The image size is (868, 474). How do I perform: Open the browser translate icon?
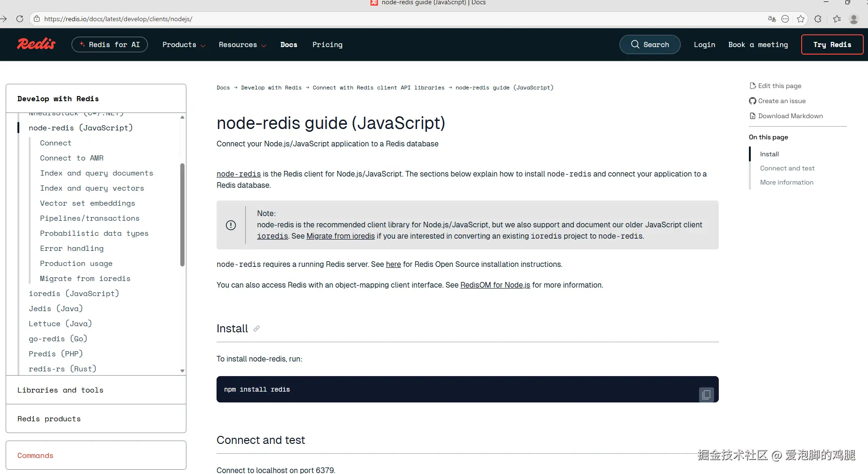pos(772,19)
